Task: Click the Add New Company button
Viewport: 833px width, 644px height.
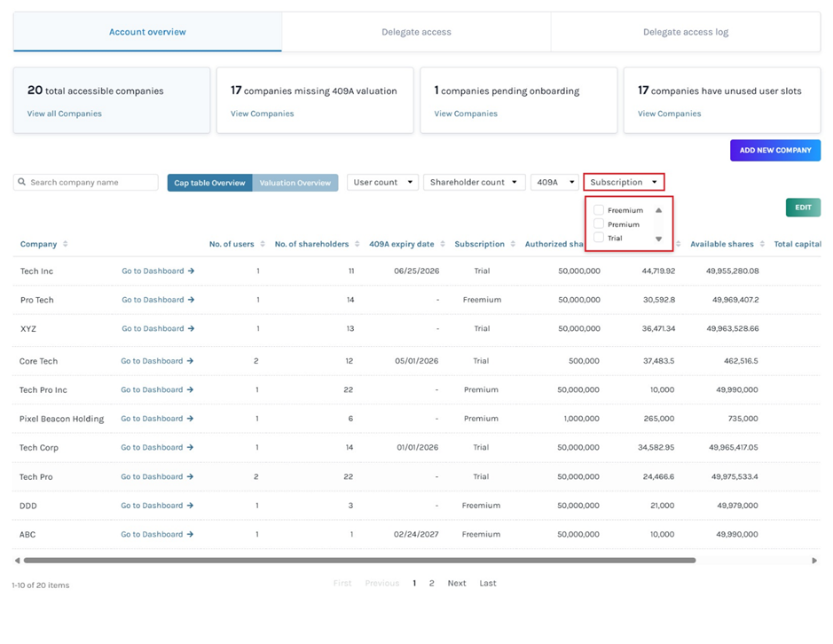Action: 774,151
